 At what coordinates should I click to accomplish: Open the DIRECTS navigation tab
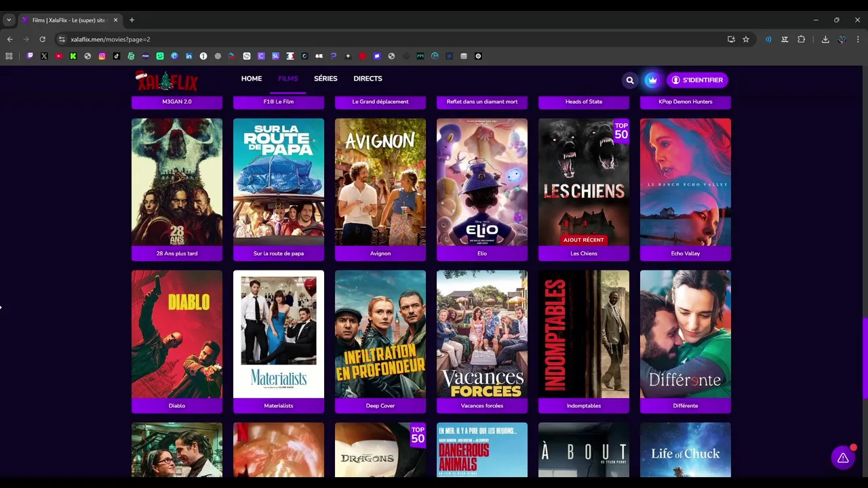click(368, 79)
